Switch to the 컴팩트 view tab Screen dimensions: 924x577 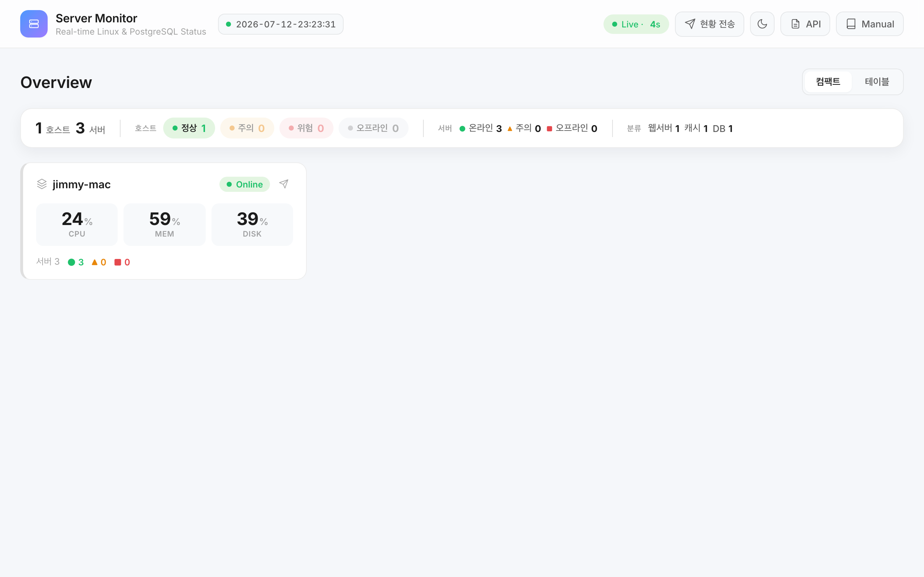pyautogui.click(x=828, y=82)
